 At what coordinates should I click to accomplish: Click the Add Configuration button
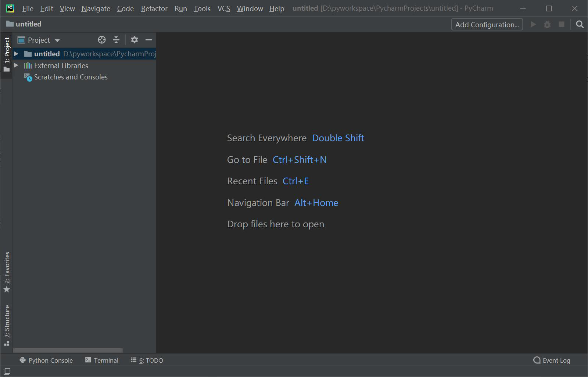coord(487,24)
